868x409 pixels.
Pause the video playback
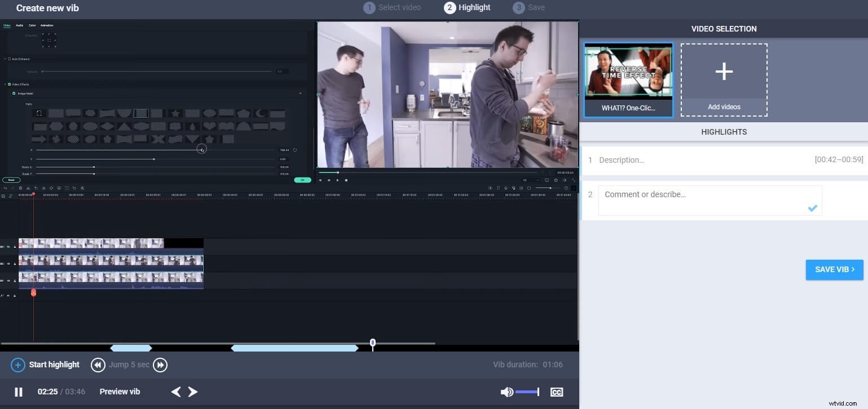(x=19, y=392)
